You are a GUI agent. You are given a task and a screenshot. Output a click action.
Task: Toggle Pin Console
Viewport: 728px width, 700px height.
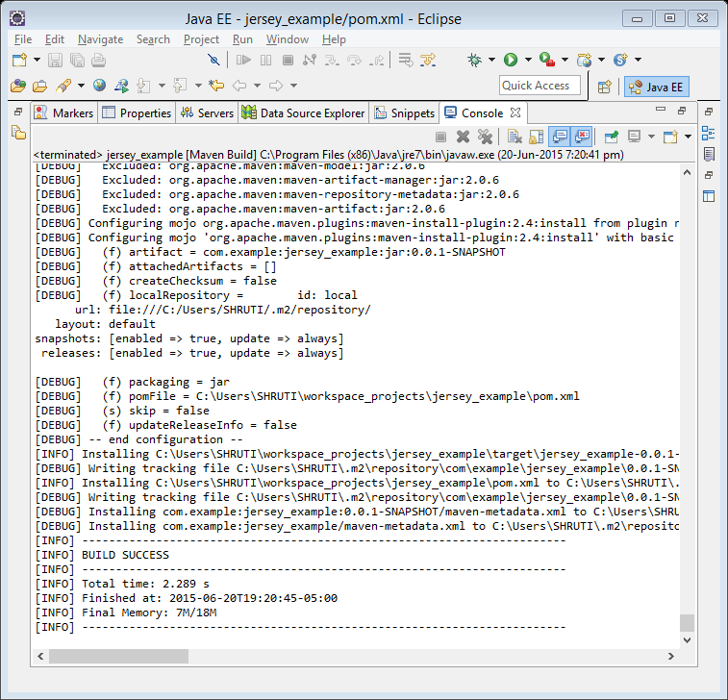(x=612, y=137)
